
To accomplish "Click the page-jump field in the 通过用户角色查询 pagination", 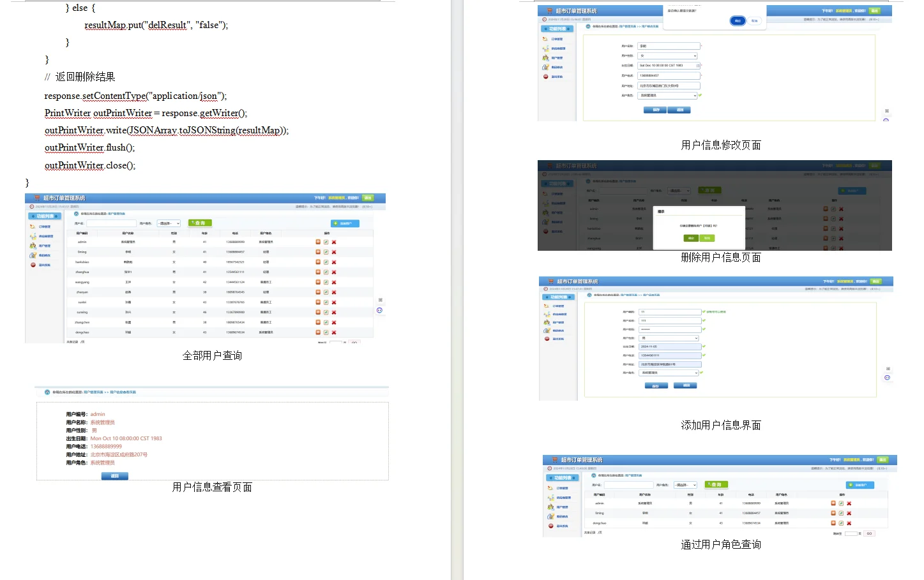I will (851, 533).
